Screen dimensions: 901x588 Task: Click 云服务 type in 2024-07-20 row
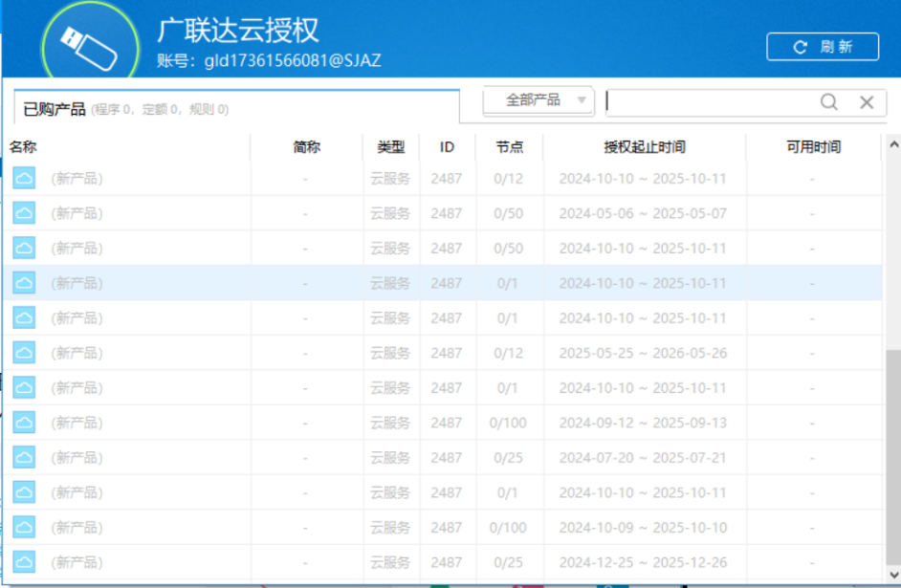(390, 458)
